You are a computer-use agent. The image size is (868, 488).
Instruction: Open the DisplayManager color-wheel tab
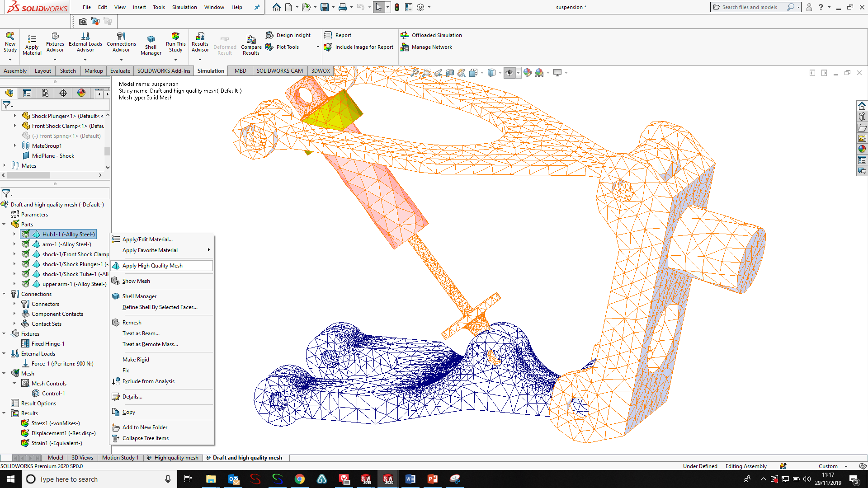81,93
